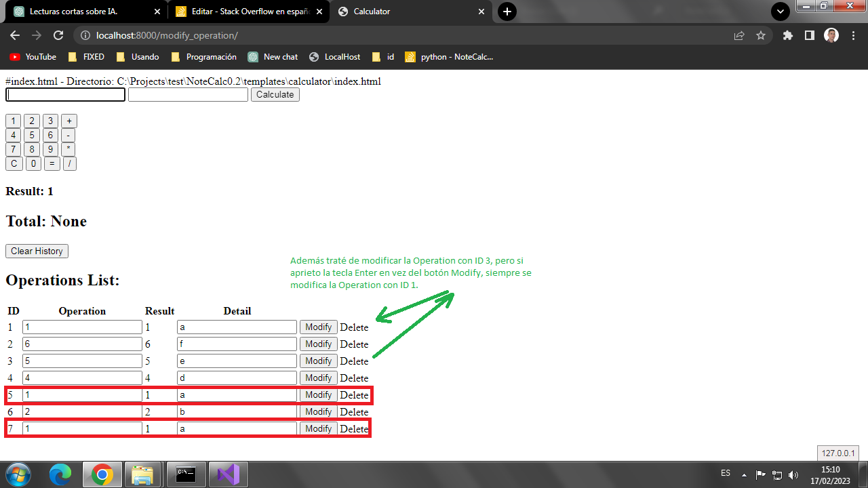This screenshot has width=868, height=488.
Task: Switch to Stack Overflow Editar tab
Action: coord(248,12)
